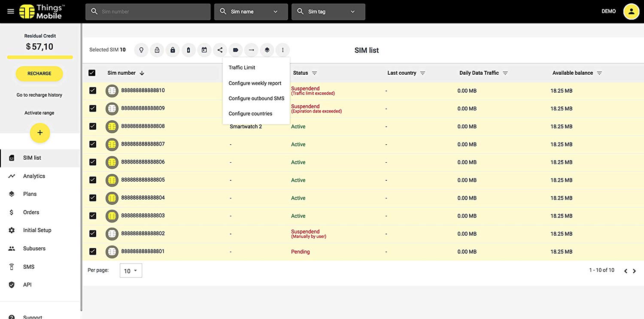
Task: Uncheck the checkbox for SIM 888888888888808
Action: click(93, 126)
